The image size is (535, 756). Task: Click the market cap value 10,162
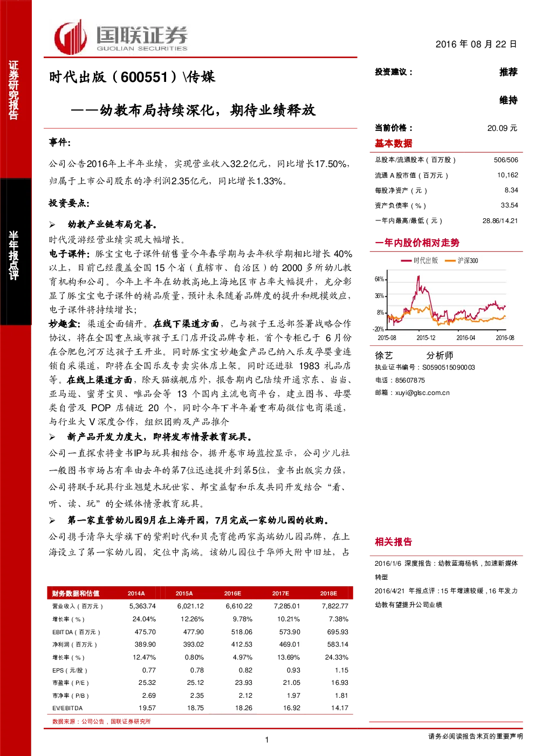507,175
